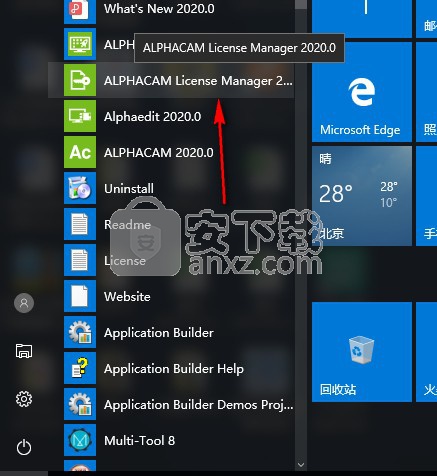Image resolution: width=437 pixels, height=476 pixels.
Task: Click the Application Builder Help question icon
Action: (x=80, y=368)
